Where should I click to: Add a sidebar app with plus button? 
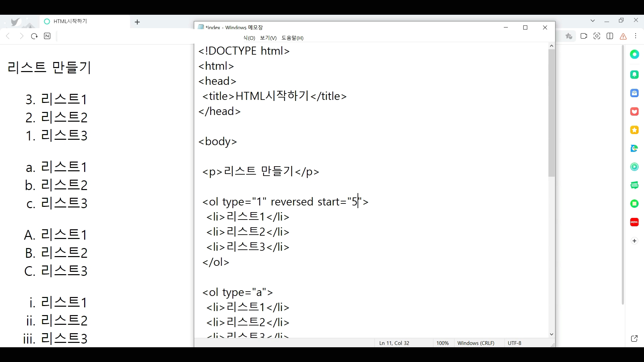[x=634, y=241]
